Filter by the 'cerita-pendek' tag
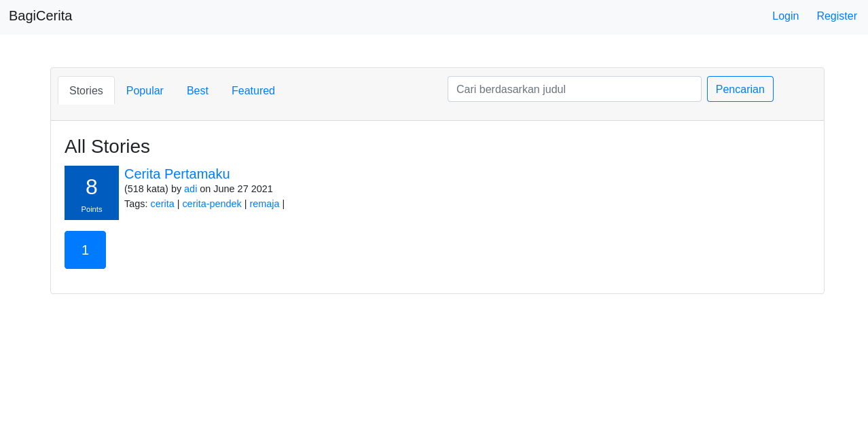Image resolution: width=868 pixels, height=438 pixels. [x=212, y=204]
